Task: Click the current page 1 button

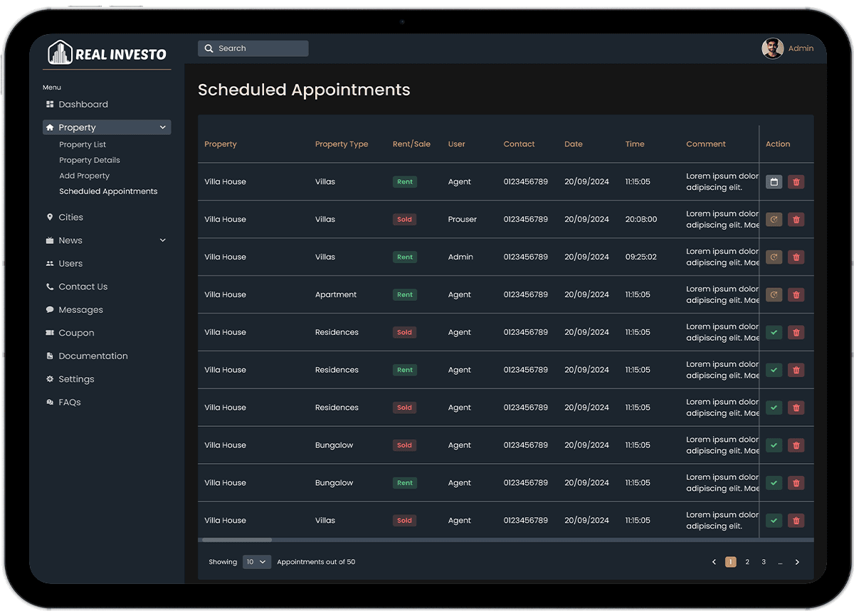Action: tap(731, 562)
